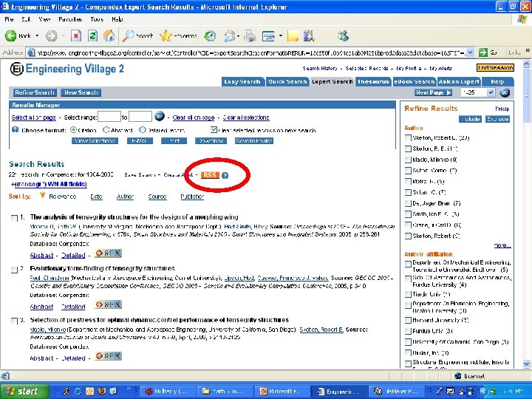Click the yellow Discuss note icon
The width and height of the screenshot is (532, 399).
293,35
